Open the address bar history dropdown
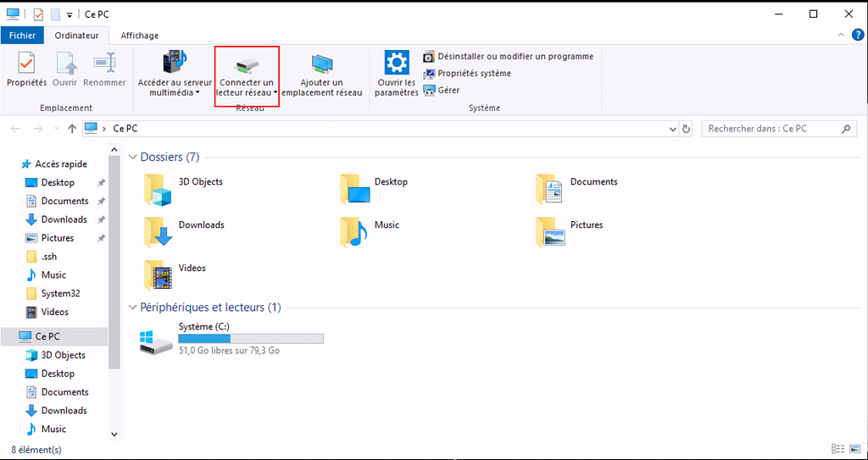The width and height of the screenshot is (868, 460). [x=672, y=129]
